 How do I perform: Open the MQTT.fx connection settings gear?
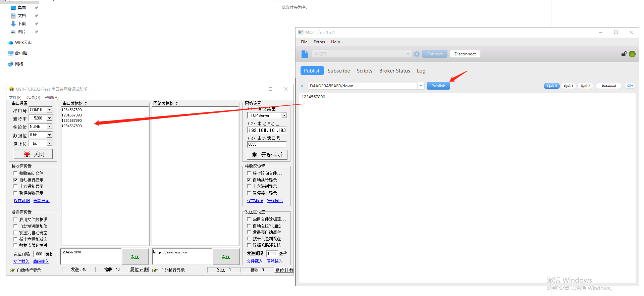coord(417,54)
